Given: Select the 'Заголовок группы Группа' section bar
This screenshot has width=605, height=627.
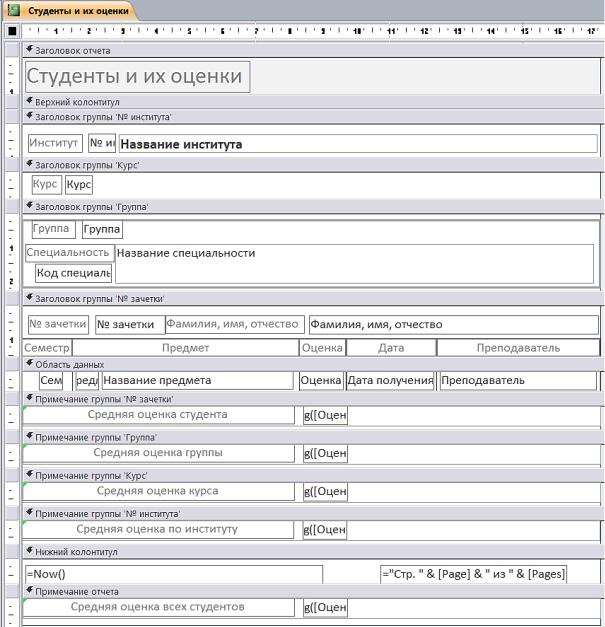Looking at the screenshot, I should point(313,207).
